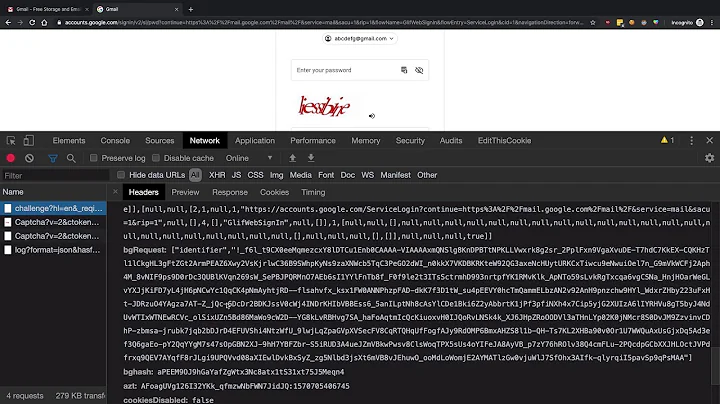Close the request details pane X
Screen dimensions: 720x404
115,192
